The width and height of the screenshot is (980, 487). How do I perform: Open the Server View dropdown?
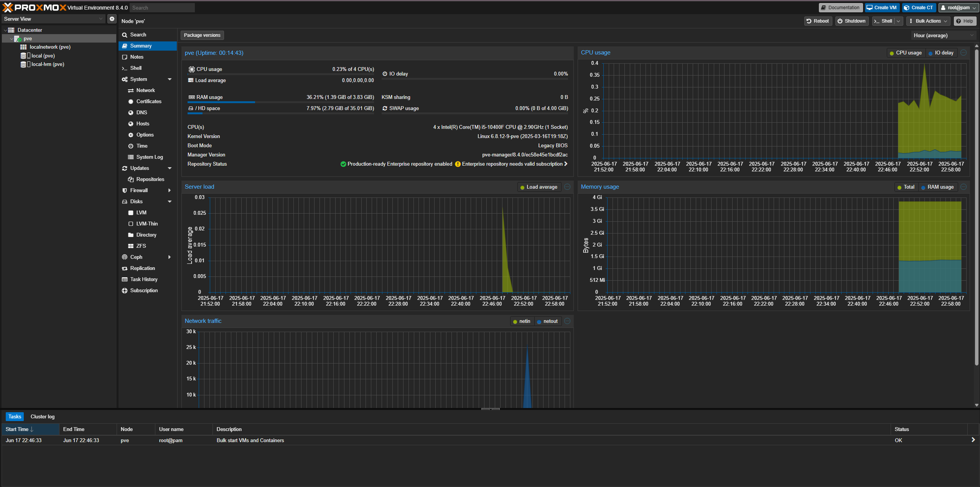click(x=53, y=19)
